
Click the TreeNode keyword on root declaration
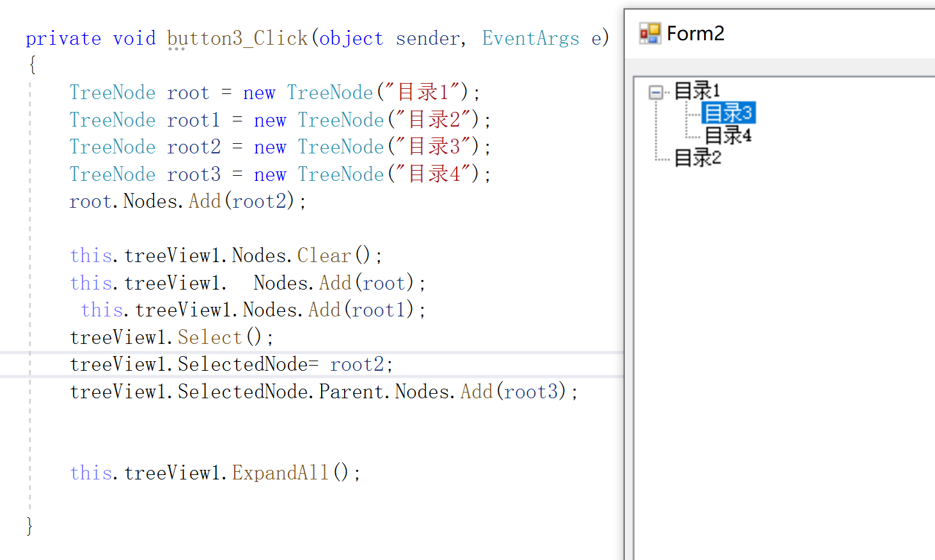[x=113, y=92]
